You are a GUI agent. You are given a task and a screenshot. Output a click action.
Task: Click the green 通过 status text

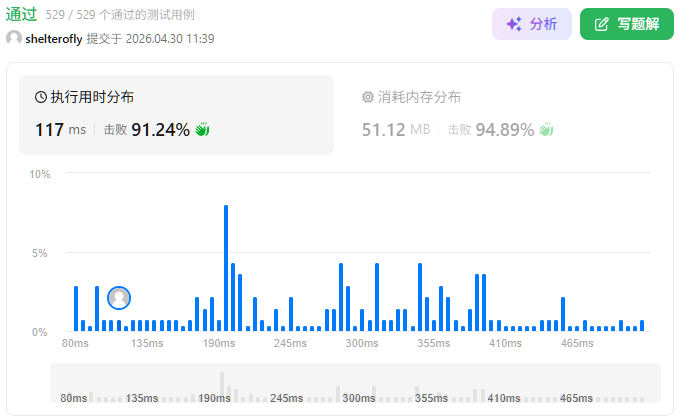tap(22, 15)
